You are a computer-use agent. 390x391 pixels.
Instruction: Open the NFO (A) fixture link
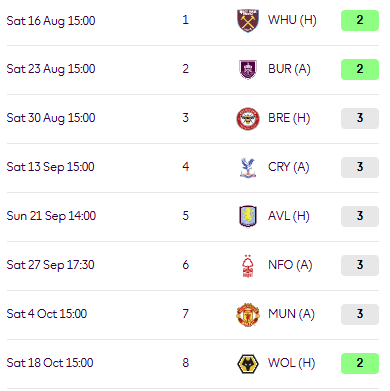[290, 265]
